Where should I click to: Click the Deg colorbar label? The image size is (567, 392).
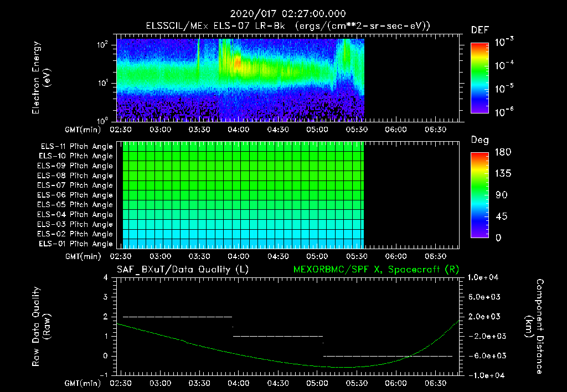click(x=480, y=140)
